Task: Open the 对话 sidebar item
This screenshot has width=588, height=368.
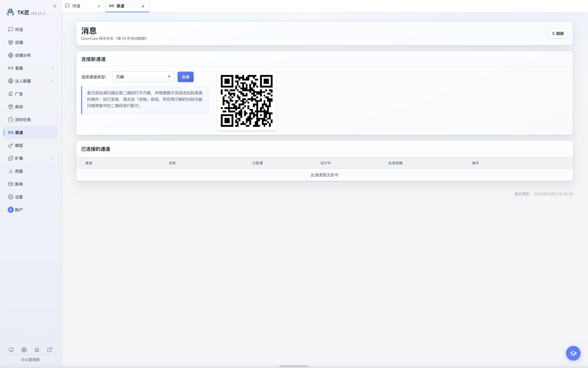Action: tap(30, 29)
